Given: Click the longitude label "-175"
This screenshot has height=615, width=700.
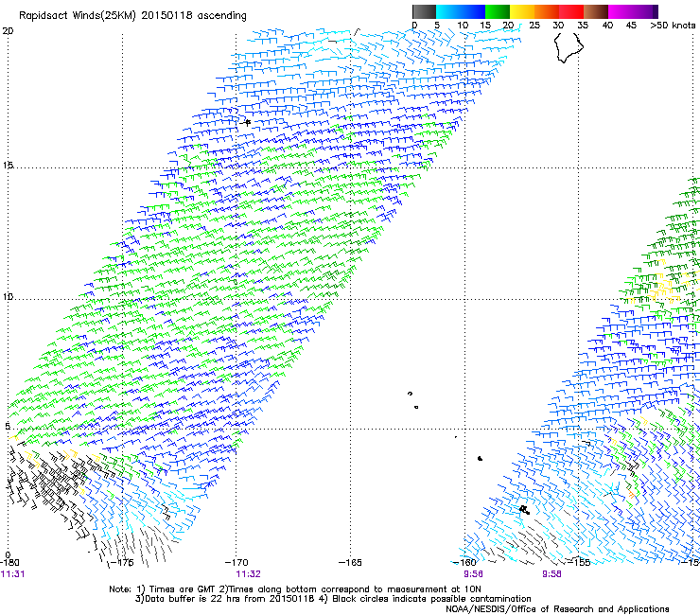Looking at the screenshot, I should 122,563.
